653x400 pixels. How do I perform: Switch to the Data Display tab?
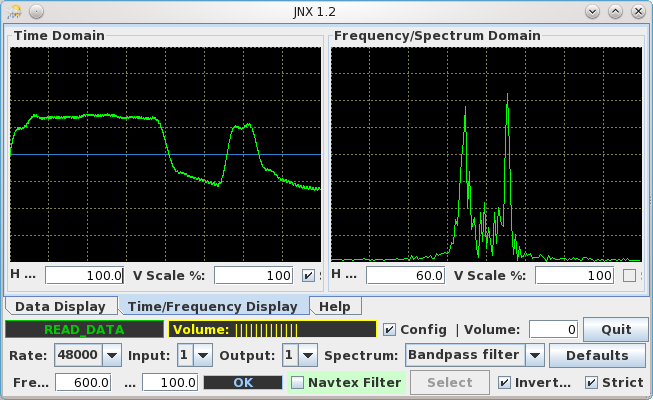point(61,306)
